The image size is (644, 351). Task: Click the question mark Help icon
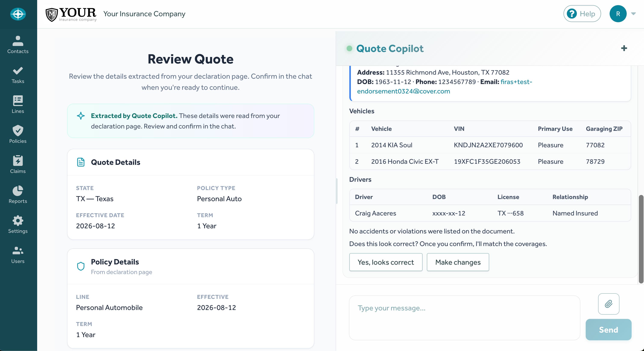point(571,14)
